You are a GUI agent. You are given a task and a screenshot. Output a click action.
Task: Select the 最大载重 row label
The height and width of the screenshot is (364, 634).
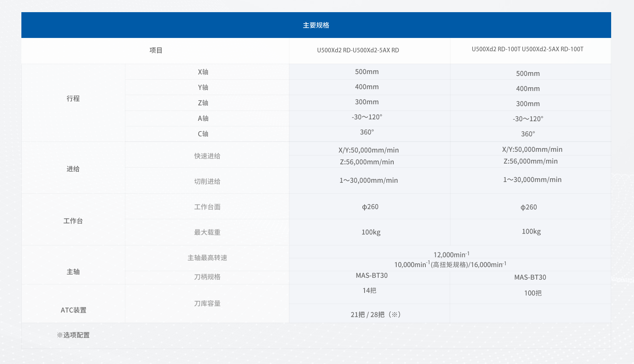pos(207,232)
